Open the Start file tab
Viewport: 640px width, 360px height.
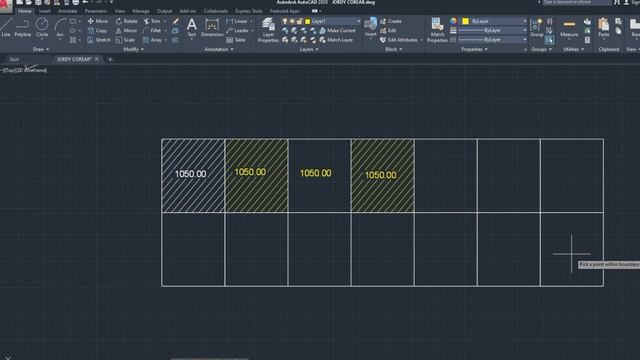14,59
